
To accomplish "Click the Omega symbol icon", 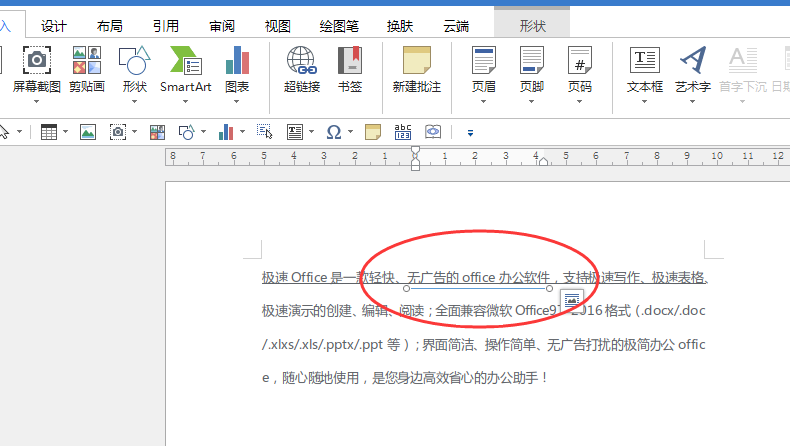I will click(x=334, y=132).
